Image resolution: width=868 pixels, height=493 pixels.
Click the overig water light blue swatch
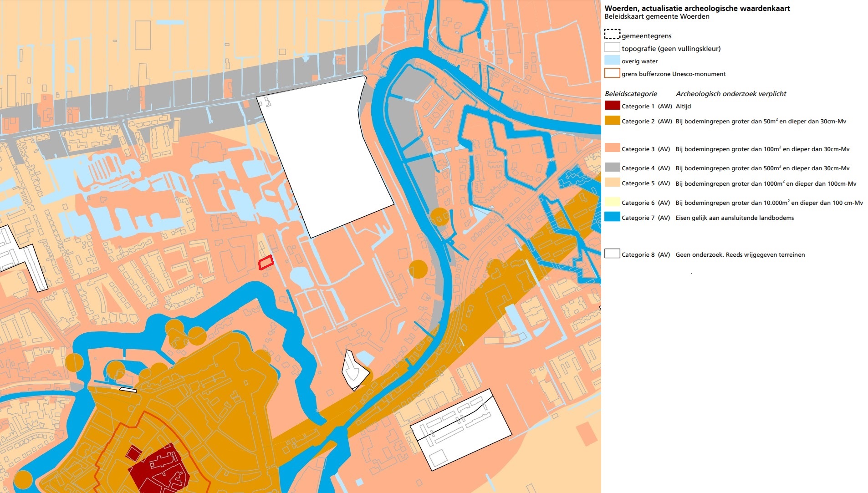[612, 60]
